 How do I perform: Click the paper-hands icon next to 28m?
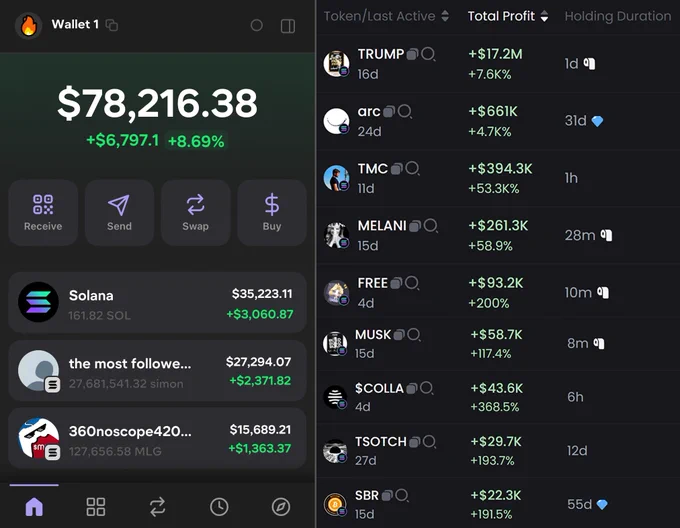(606, 235)
